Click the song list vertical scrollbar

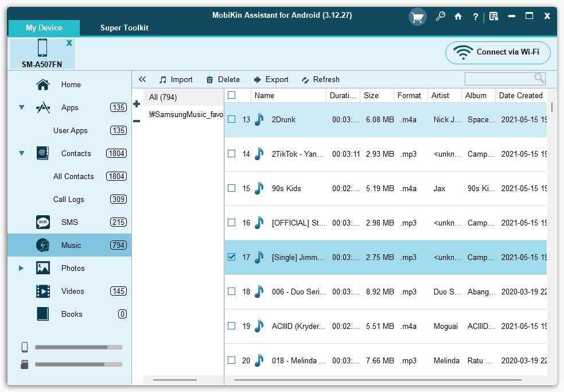(552, 107)
